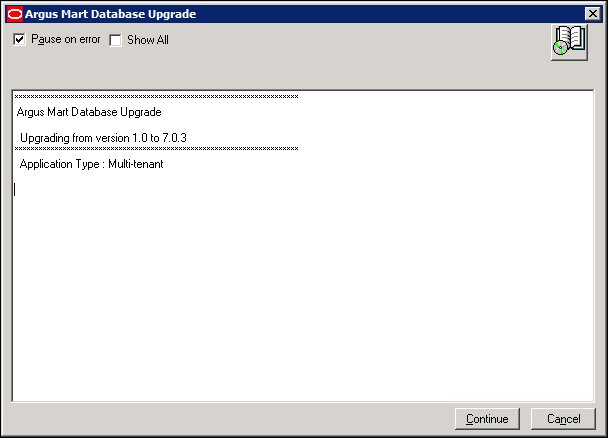This screenshot has width=608, height=438.
Task: Uncheck the Pause on error checkbox
Action: point(19,39)
